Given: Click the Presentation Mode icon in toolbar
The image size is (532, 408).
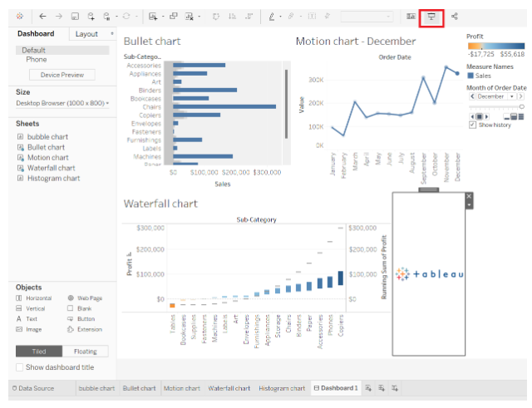Looking at the screenshot, I should (x=431, y=17).
